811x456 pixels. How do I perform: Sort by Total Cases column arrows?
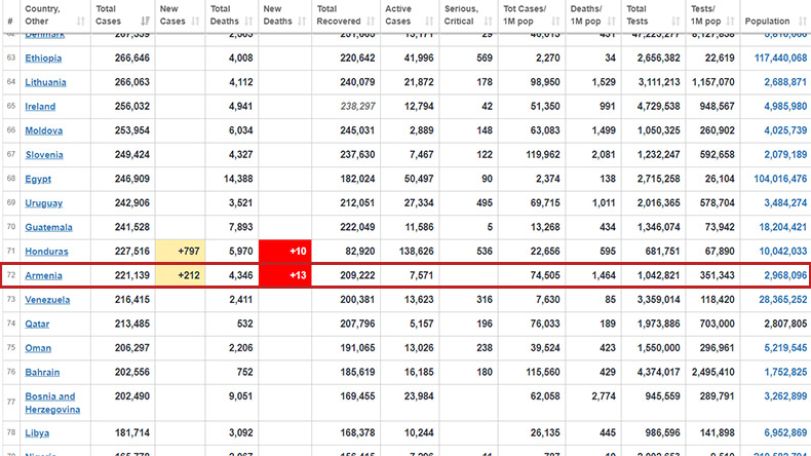pyautogui.click(x=145, y=21)
